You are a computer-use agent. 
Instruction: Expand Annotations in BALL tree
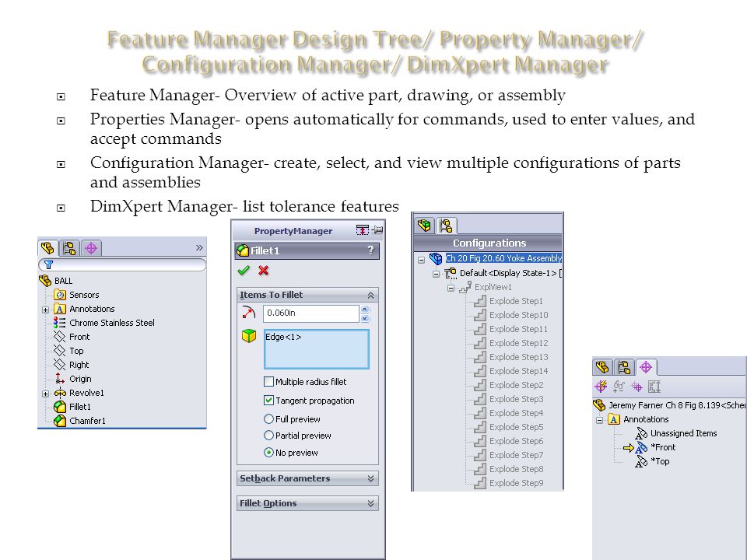point(45,310)
